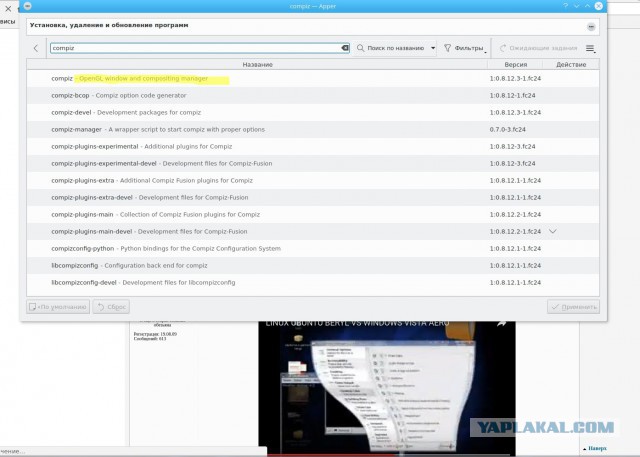
Task: Select the compiz-plugins-extra package
Action: (313, 180)
